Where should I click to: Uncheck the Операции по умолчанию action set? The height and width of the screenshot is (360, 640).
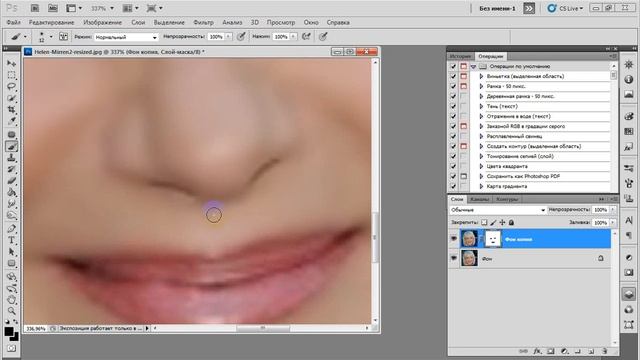pos(453,66)
